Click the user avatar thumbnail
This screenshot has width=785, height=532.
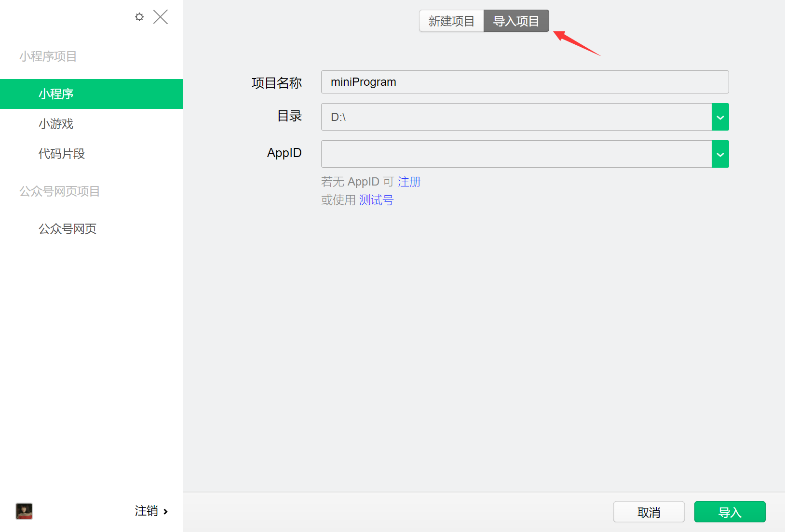pos(24,511)
